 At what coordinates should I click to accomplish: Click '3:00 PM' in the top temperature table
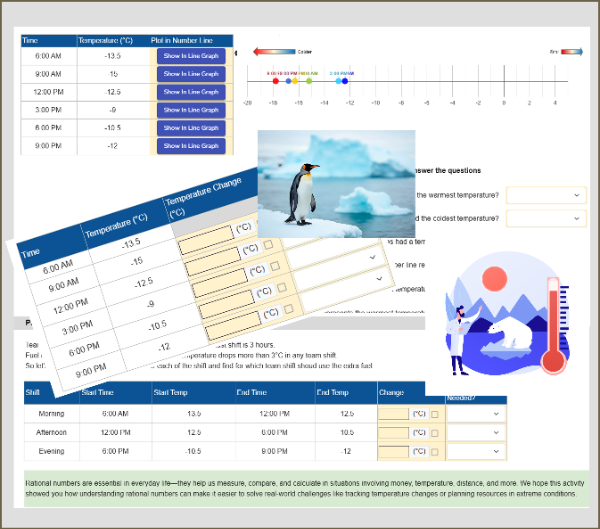coord(49,110)
